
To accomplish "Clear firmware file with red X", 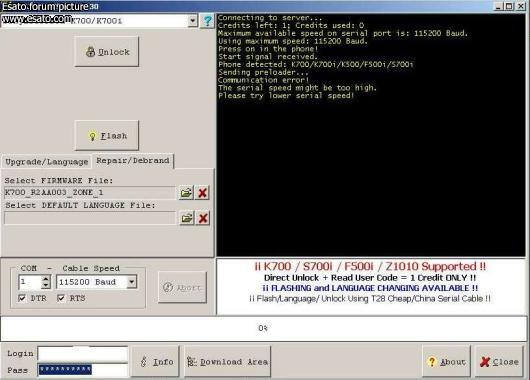I will (x=202, y=193).
